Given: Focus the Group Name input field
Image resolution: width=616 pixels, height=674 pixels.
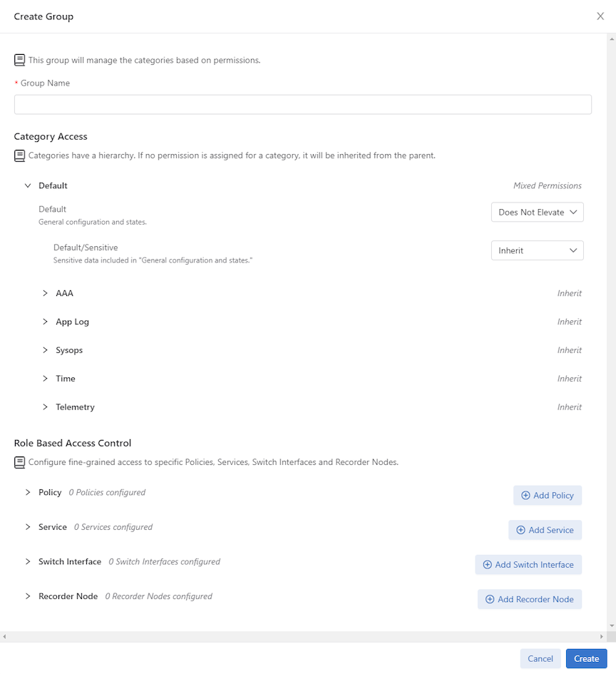Looking at the screenshot, I should pos(303,104).
